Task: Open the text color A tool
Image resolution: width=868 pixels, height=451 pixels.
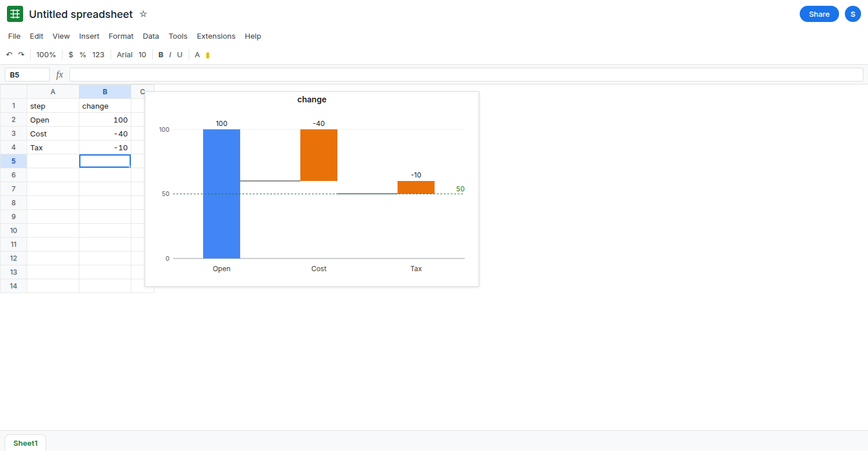Action: [x=197, y=54]
